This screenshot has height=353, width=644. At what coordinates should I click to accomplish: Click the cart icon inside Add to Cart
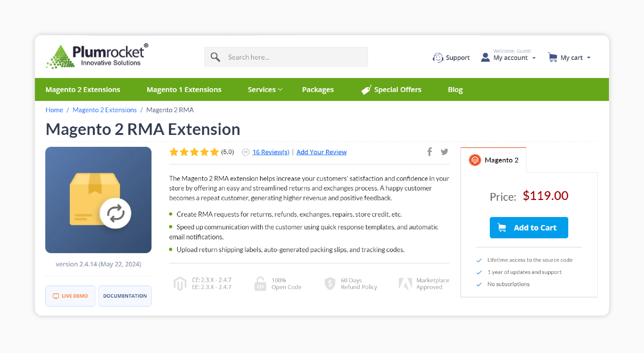point(502,228)
